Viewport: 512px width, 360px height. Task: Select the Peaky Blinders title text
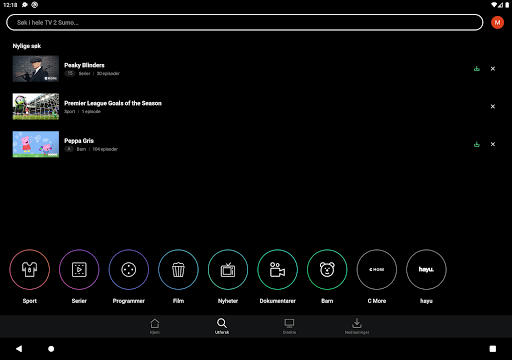tap(84, 65)
